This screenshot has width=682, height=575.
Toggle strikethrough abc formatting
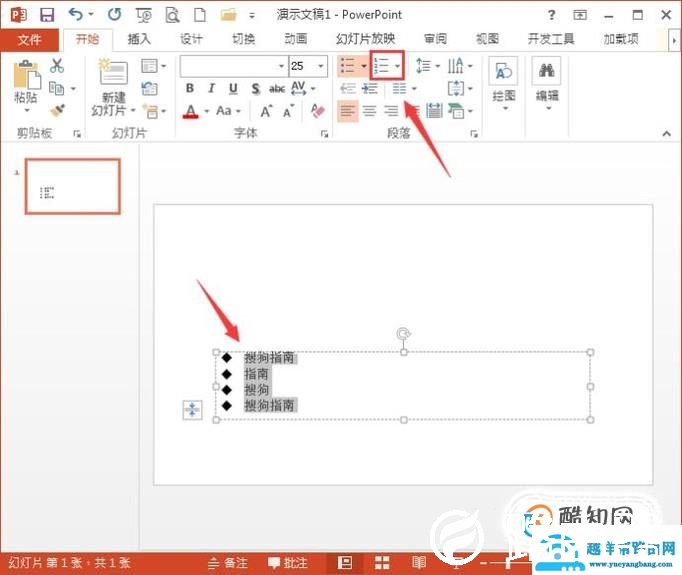277,89
